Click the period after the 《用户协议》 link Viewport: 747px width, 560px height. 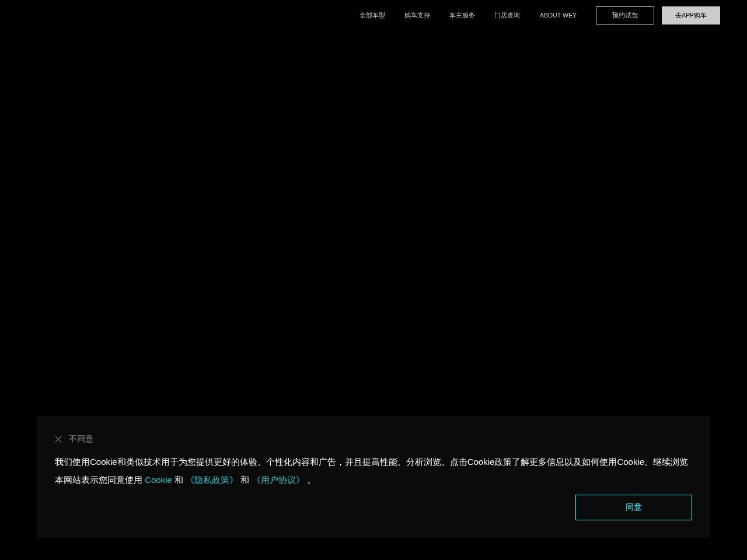click(x=309, y=480)
